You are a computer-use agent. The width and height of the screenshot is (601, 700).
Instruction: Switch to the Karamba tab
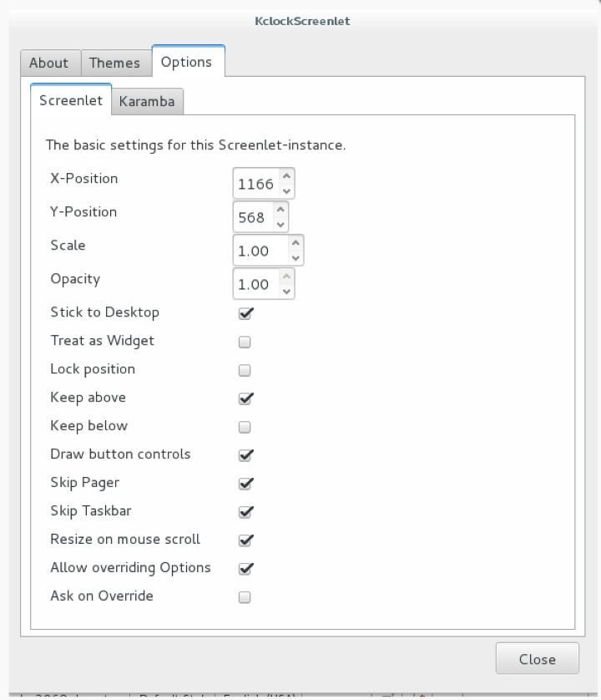[147, 102]
